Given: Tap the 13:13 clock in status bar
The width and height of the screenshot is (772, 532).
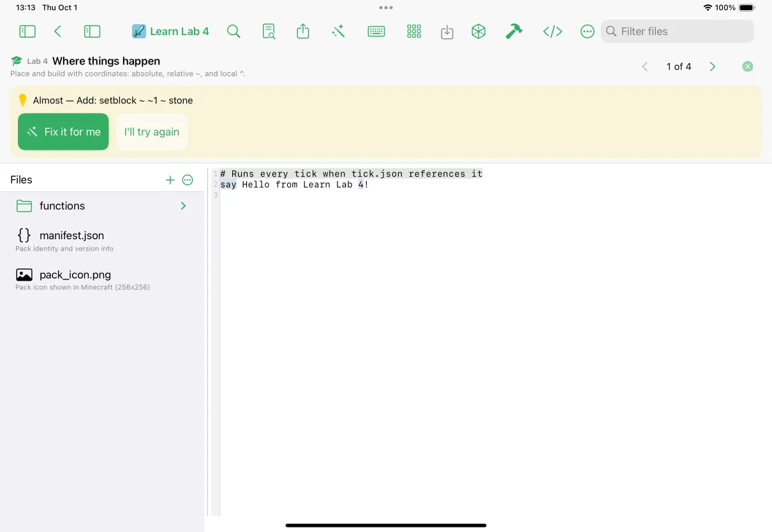Looking at the screenshot, I should pos(26,8).
